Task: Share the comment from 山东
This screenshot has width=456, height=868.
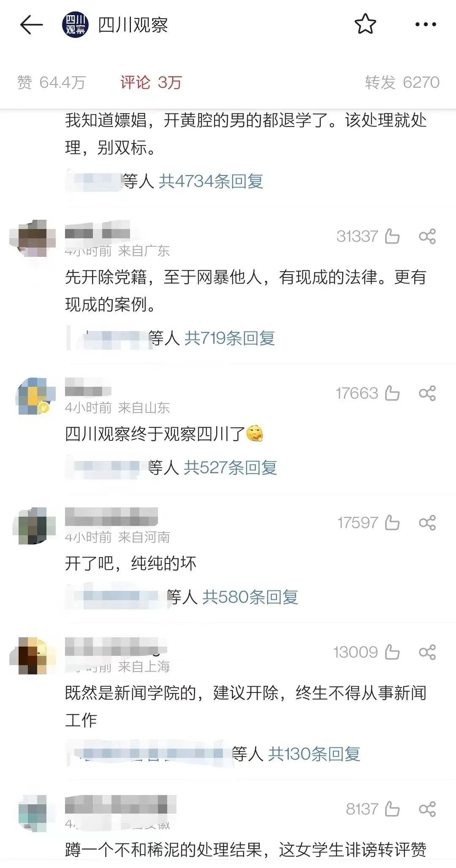Action: 427,393
